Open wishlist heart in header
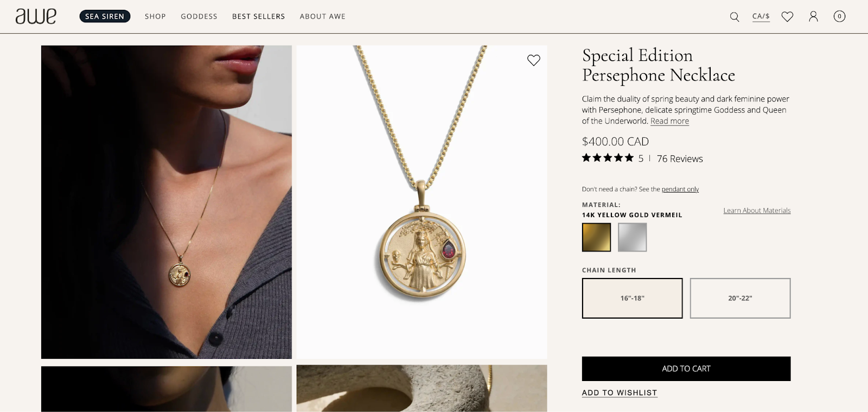 (787, 17)
